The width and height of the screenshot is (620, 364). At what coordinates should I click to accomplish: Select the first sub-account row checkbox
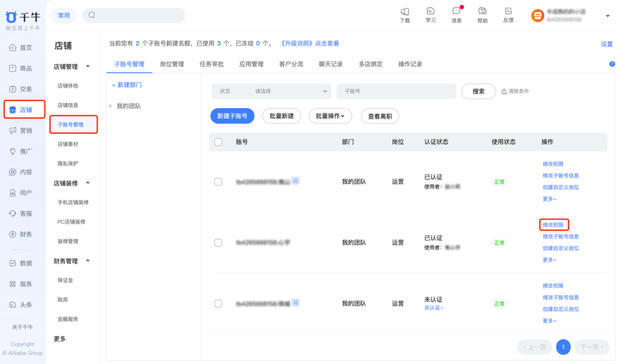pos(218,182)
